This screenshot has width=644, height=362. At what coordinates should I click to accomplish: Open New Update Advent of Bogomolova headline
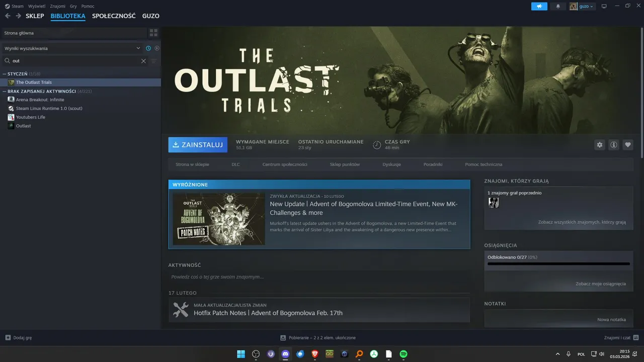coord(364,208)
